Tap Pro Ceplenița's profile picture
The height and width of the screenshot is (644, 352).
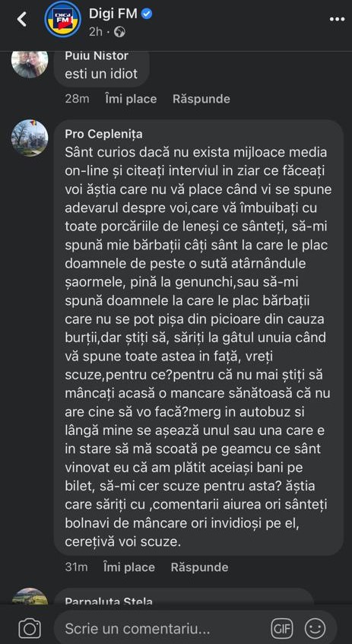pyautogui.click(x=30, y=138)
